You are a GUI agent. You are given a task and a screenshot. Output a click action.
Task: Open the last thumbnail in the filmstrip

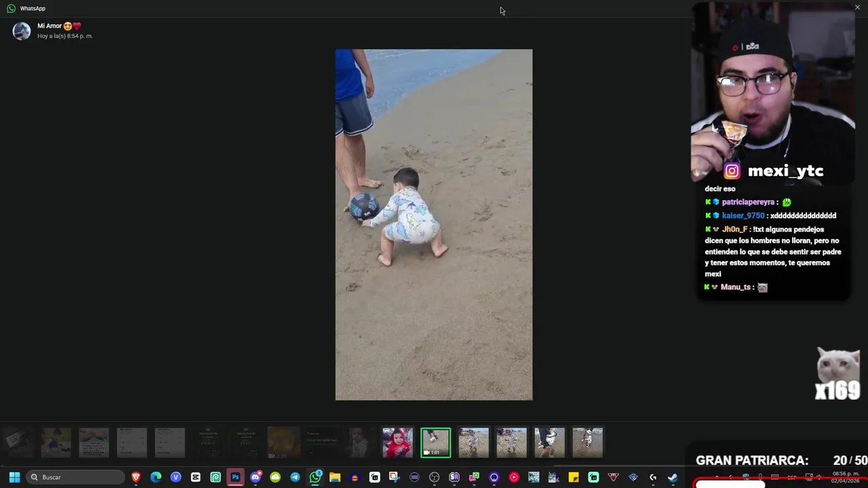click(x=587, y=443)
